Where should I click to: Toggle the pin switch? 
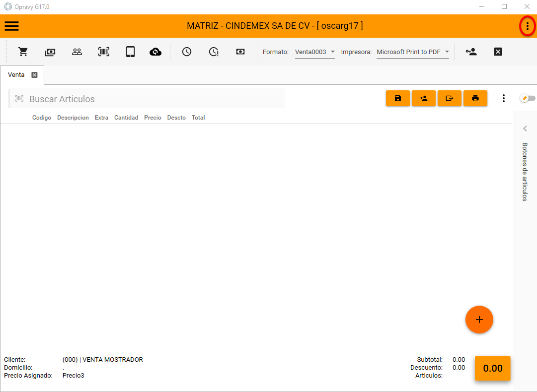528,99
